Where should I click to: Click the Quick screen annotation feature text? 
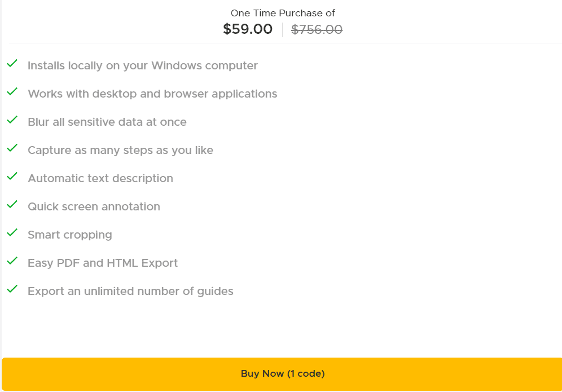(x=94, y=206)
